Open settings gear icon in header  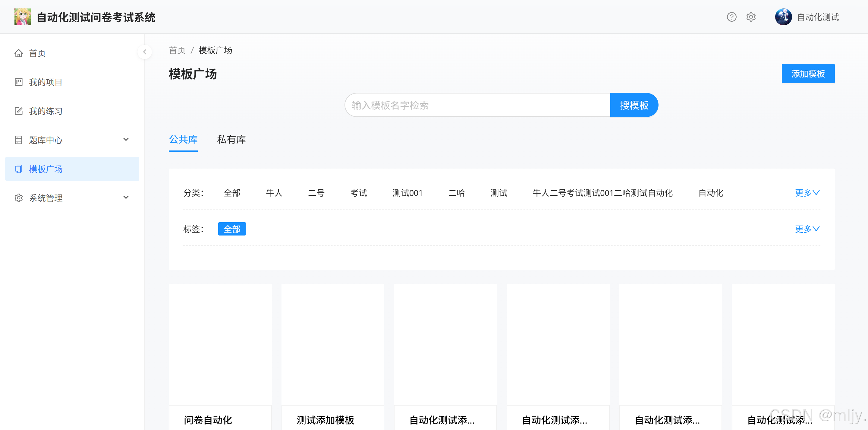tap(751, 17)
